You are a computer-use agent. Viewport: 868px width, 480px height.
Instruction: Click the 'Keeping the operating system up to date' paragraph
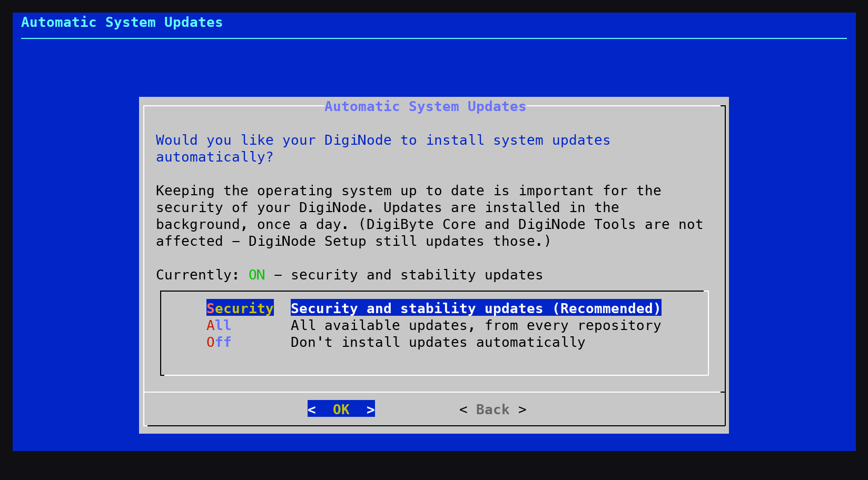430,216
